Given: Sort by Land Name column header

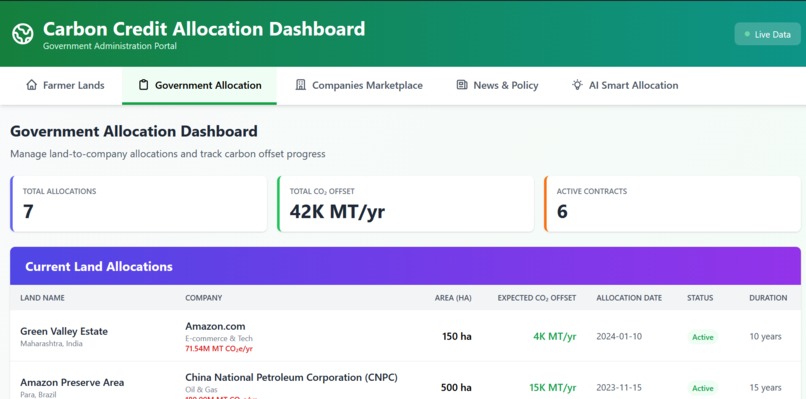Looking at the screenshot, I should [x=43, y=298].
